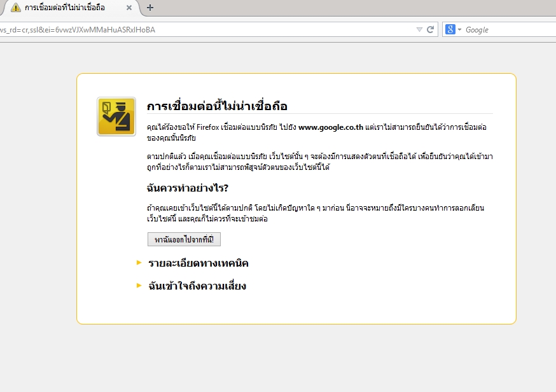The height and width of the screenshot is (392, 556).
Task: Click the heading 'การเชื่อมต่อนี้ไม่น่าเชื่อถือ'
Action: [217, 106]
